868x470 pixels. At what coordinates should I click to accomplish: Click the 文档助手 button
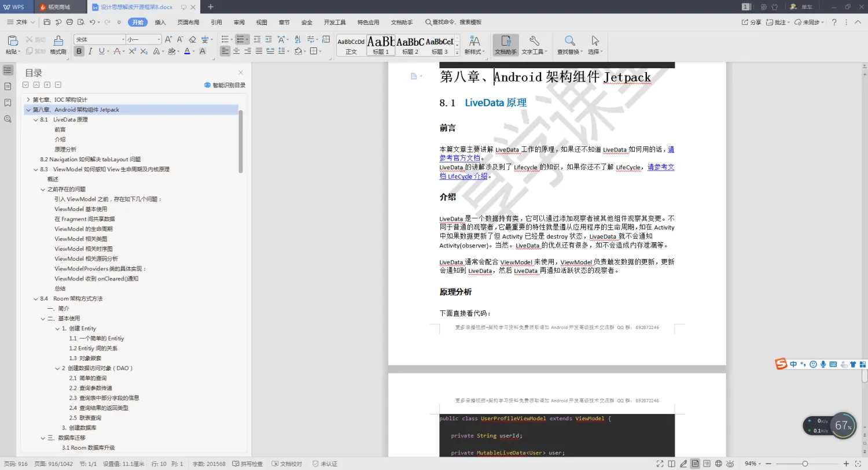click(x=506, y=45)
